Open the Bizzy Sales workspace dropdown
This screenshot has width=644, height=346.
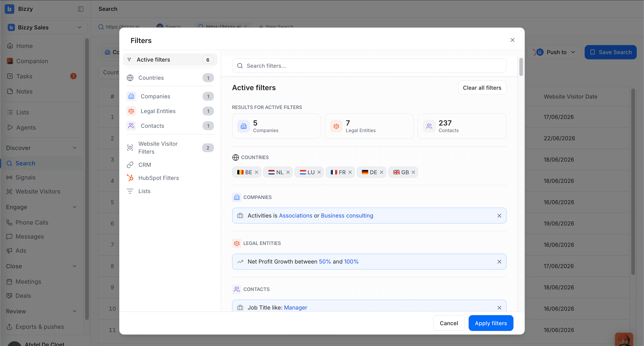45,28
